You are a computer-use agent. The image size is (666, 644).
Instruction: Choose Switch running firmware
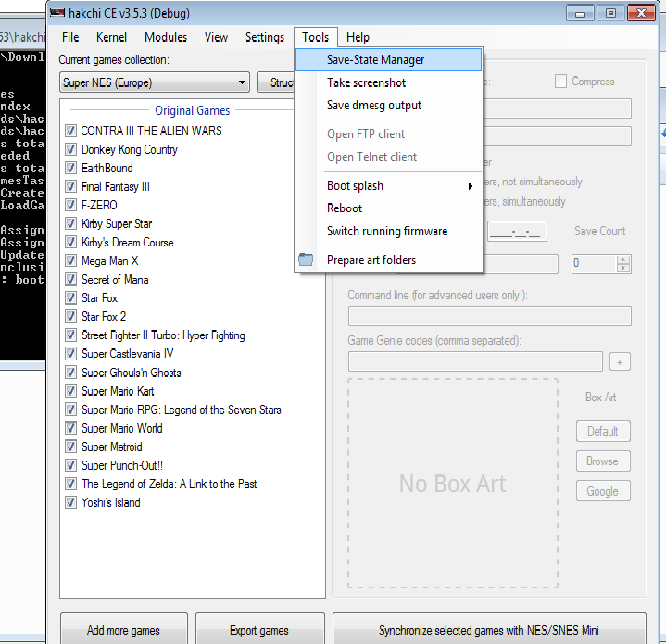point(389,231)
